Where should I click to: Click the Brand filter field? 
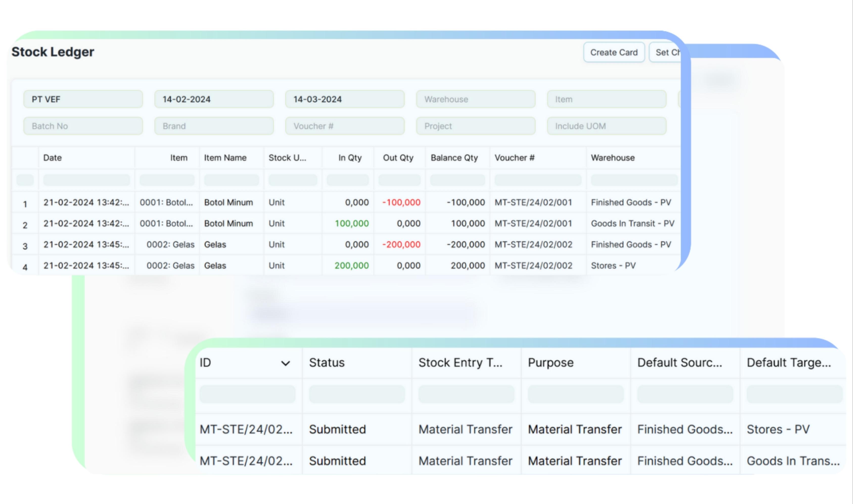click(x=214, y=126)
